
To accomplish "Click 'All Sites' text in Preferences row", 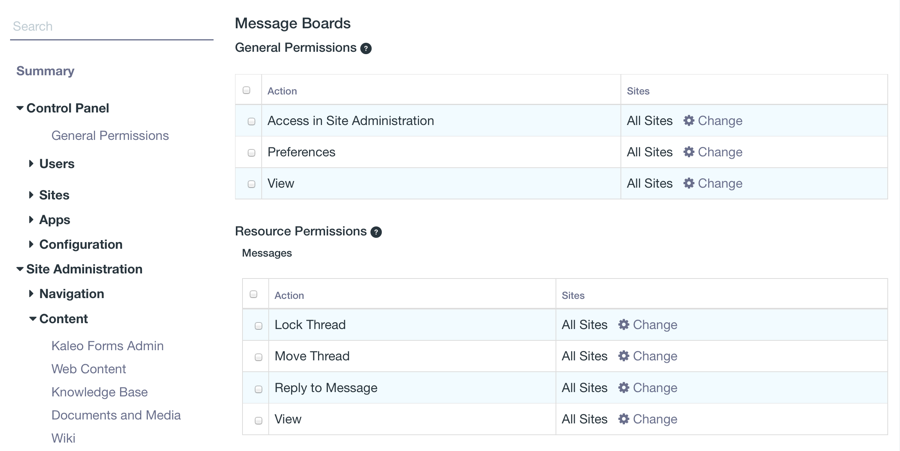I will [650, 152].
